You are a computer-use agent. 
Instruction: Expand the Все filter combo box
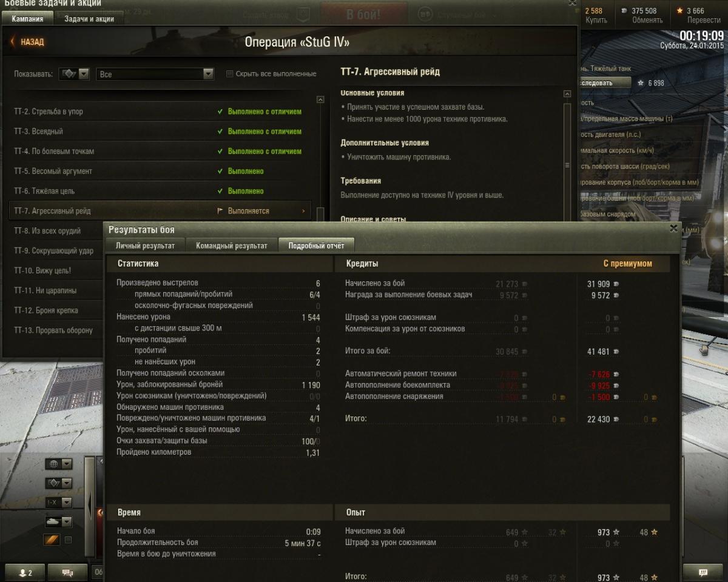[155, 74]
